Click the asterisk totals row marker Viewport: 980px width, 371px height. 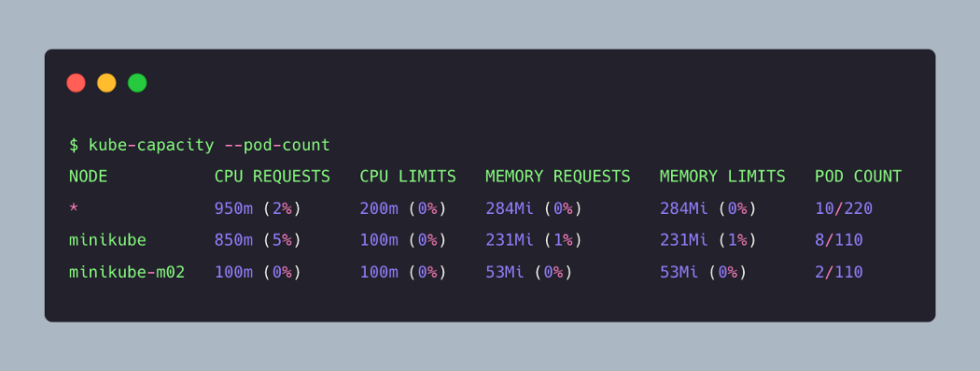click(74, 207)
